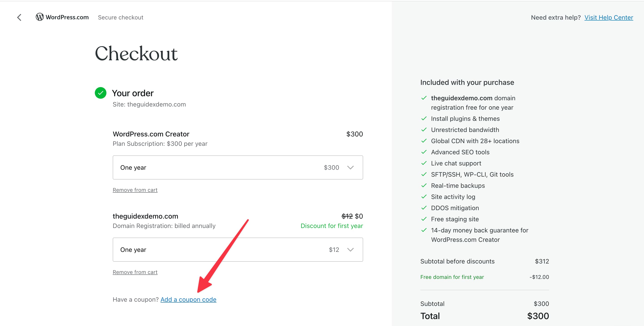
Task: Click the checkmark beside Free staging site
Action: point(424,219)
